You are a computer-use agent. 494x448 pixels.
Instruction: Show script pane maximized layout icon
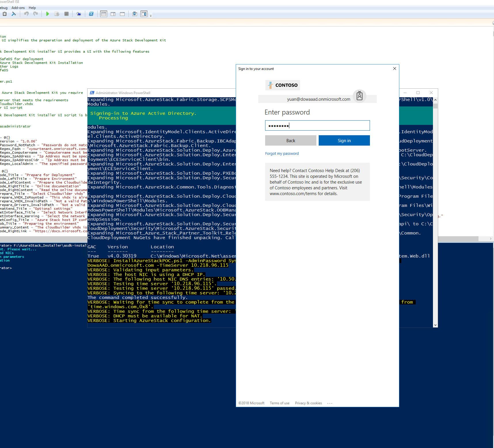click(122, 14)
